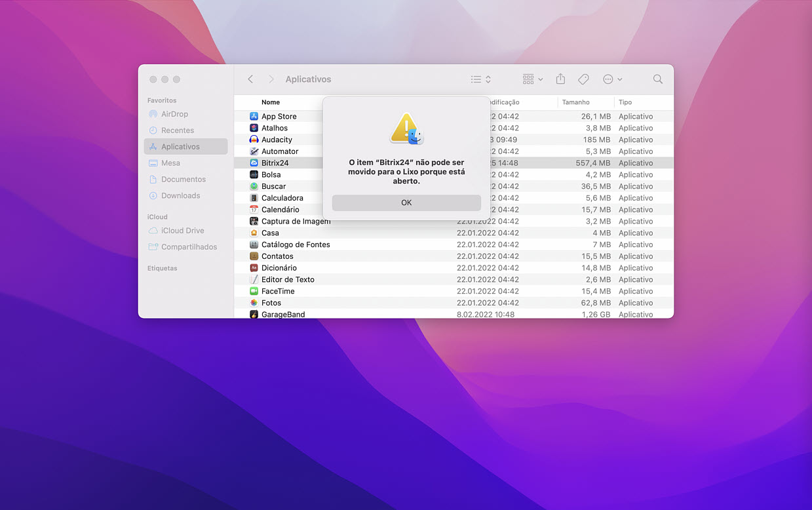Open the search magnifier in Finder
The height and width of the screenshot is (510, 812).
(x=657, y=79)
